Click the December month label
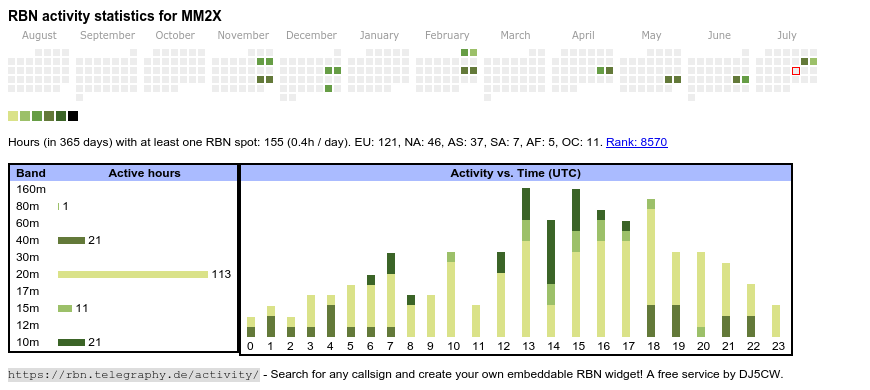 [x=311, y=36]
